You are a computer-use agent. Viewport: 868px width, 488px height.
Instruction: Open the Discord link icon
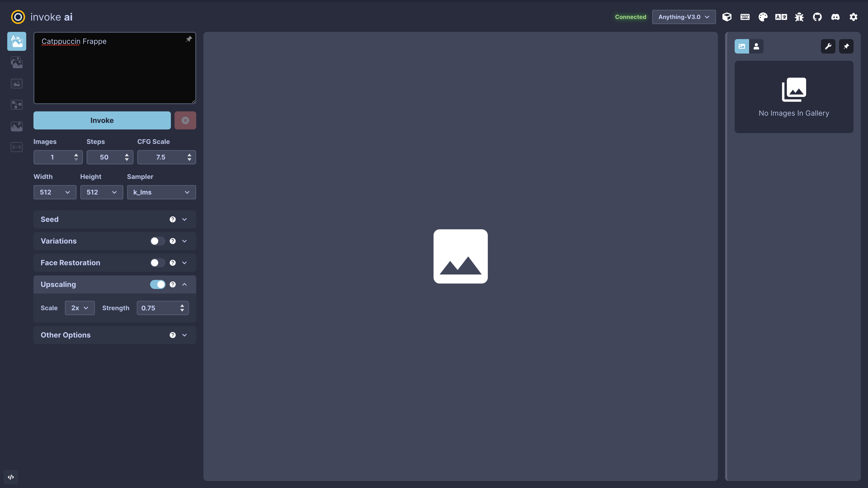835,17
